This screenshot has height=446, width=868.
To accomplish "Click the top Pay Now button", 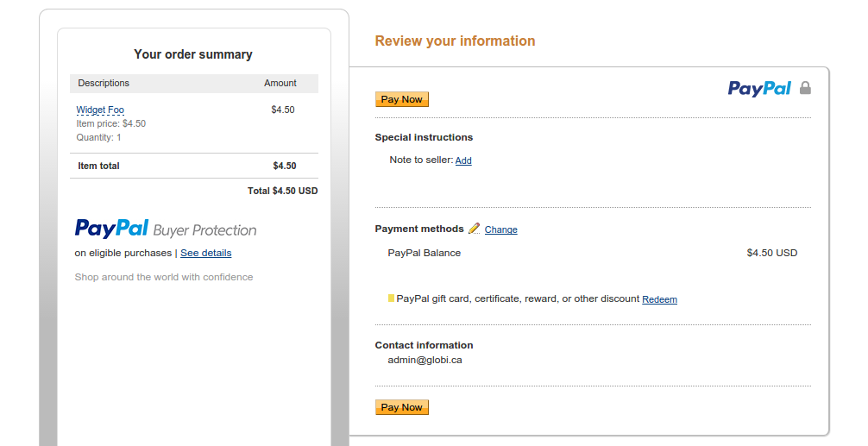I will pos(402,99).
